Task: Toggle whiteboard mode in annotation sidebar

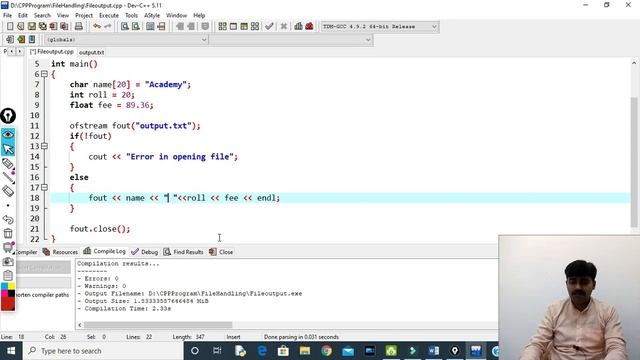Action: point(8,248)
